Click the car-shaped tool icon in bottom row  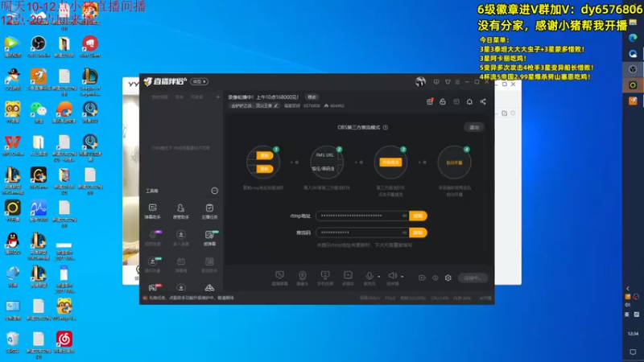(x=209, y=288)
